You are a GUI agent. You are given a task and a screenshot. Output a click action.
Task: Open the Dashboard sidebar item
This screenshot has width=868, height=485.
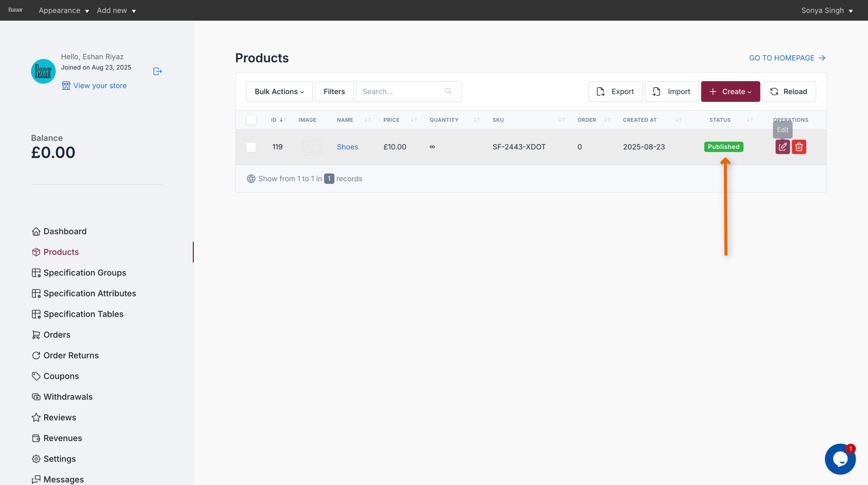coord(59,231)
